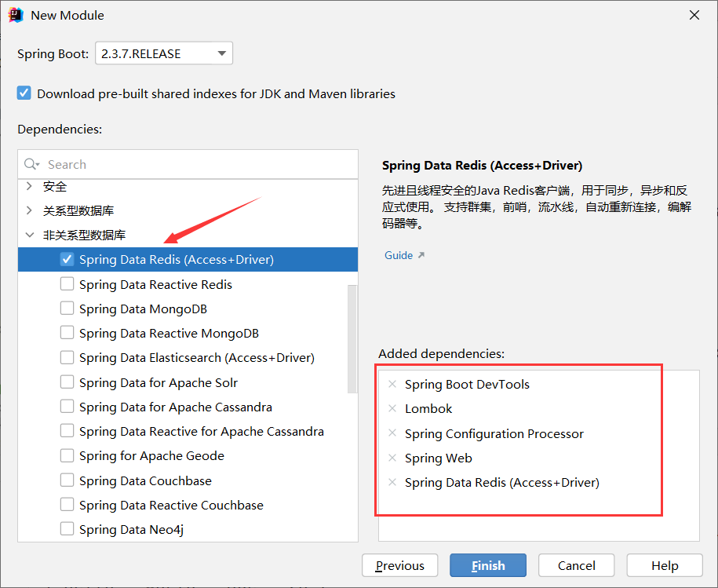Enable Spring for Apache Geode
Screen dimensions: 718x588
67,455
